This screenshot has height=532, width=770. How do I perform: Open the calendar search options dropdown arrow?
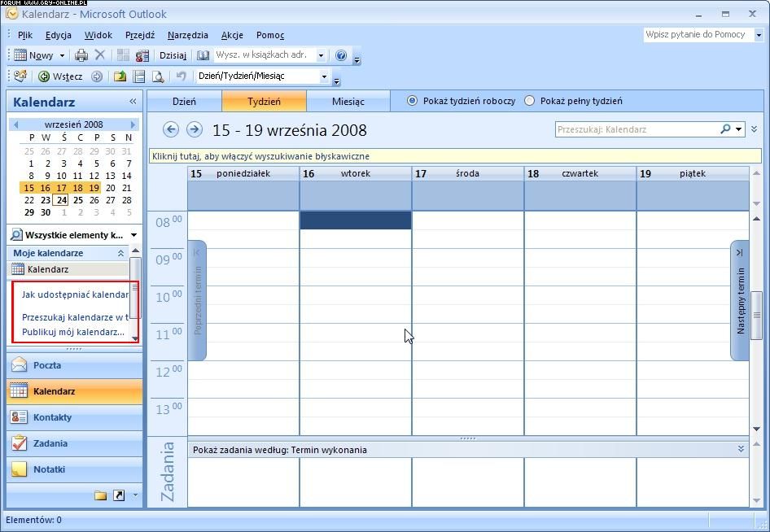(x=738, y=129)
